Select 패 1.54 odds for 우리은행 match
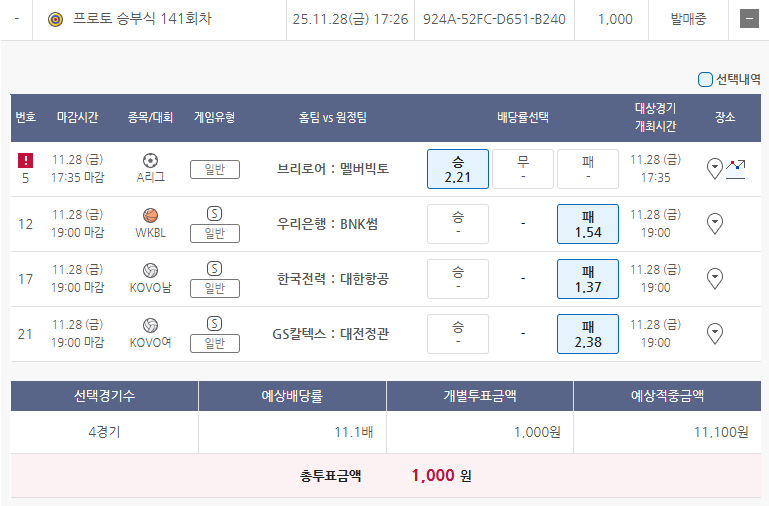 pos(588,224)
